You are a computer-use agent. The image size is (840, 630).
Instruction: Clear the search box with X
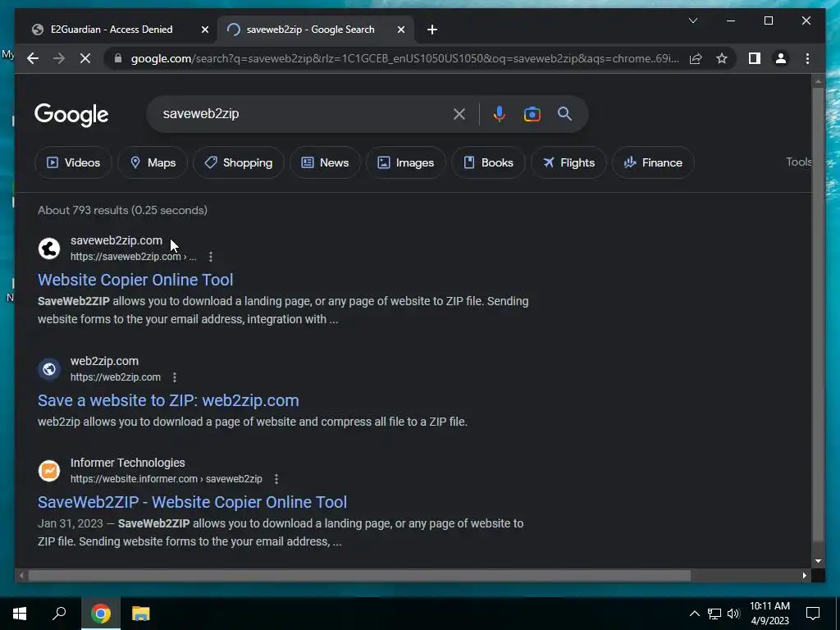tap(459, 114)
